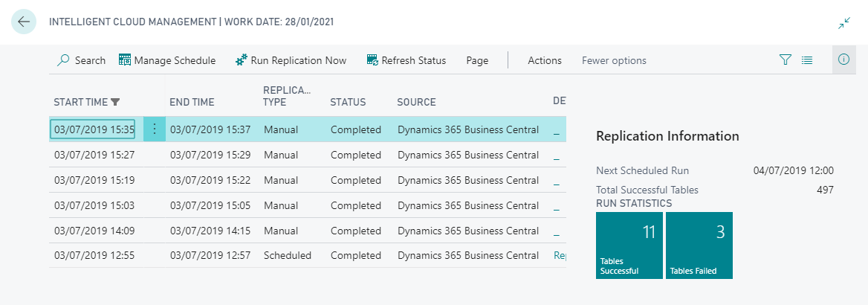868x305 pixels.
Task: Sort by the End Time column header
Action: tap(192, 102)
